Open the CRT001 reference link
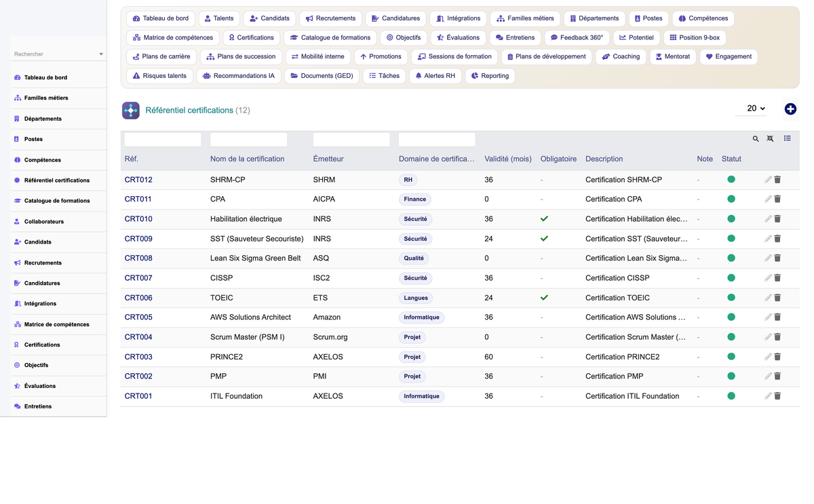Screen dimensions: 814x504 click(x=138, y=396)
